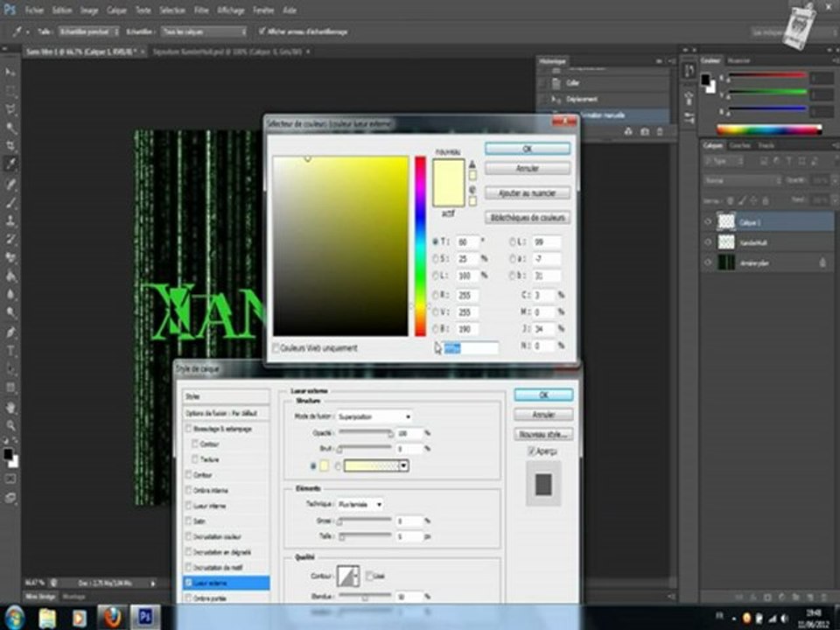The height and width of the screenshot is (630, 840).
Task: Select the Brush tool
Action: [x=10, y=202]
